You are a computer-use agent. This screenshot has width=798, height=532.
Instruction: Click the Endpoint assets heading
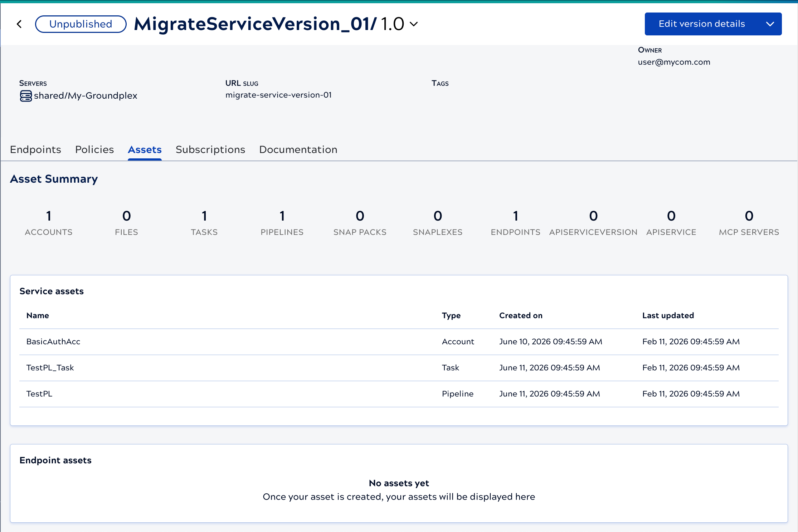click(55, 460)
